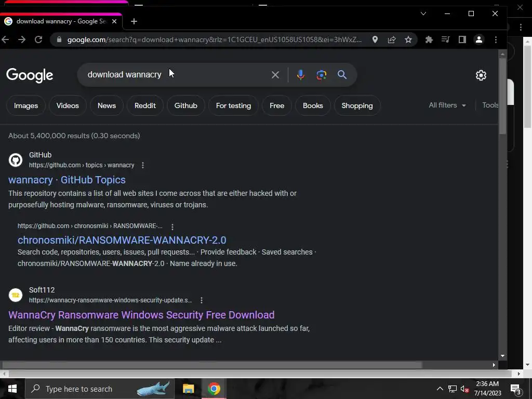Viewport: 532px width, 399px height.
Task: Click the page scrollbar down arrow
Action: (x=502, y=356)
